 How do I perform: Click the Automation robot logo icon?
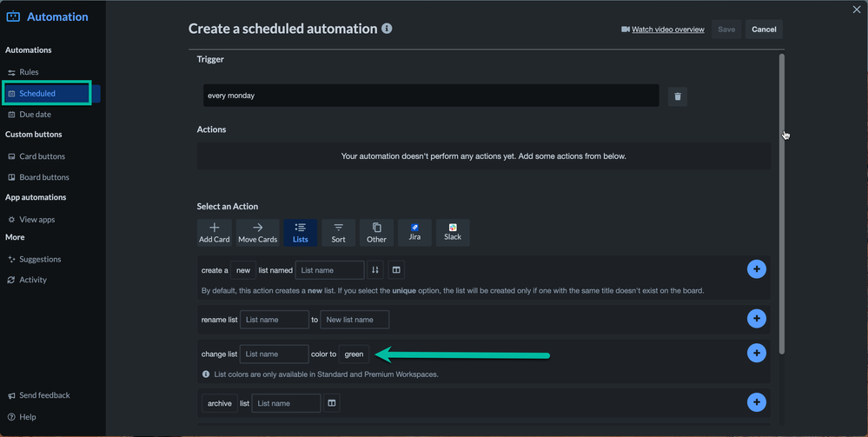13,17
